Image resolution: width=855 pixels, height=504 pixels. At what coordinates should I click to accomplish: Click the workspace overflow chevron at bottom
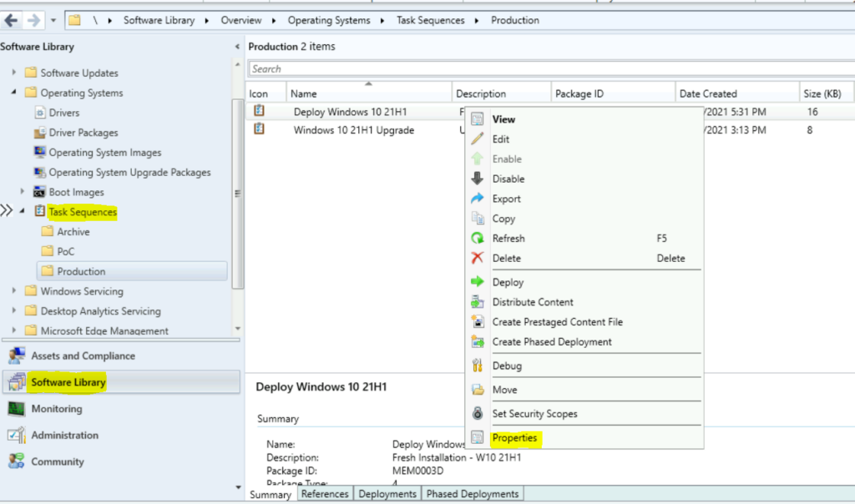pos(238,487)
